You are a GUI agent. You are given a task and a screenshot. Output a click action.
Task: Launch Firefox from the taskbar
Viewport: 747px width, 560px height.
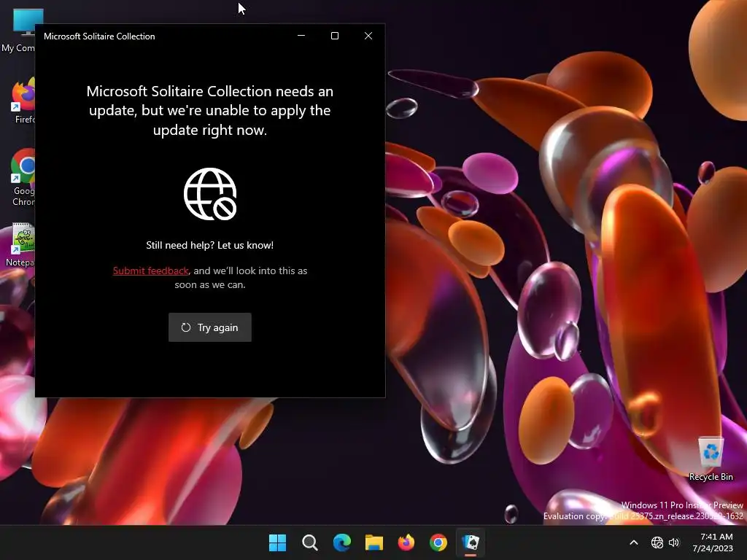pos(406,542)
